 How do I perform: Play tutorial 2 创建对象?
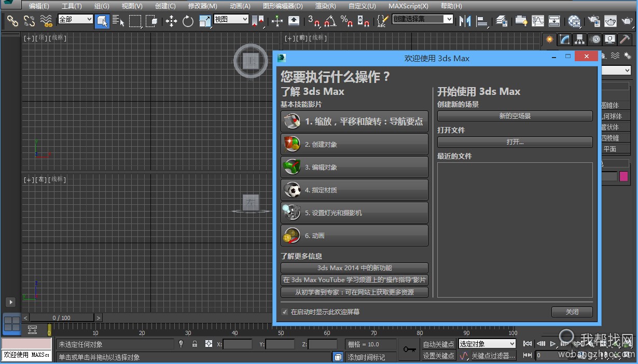point(354,144)
